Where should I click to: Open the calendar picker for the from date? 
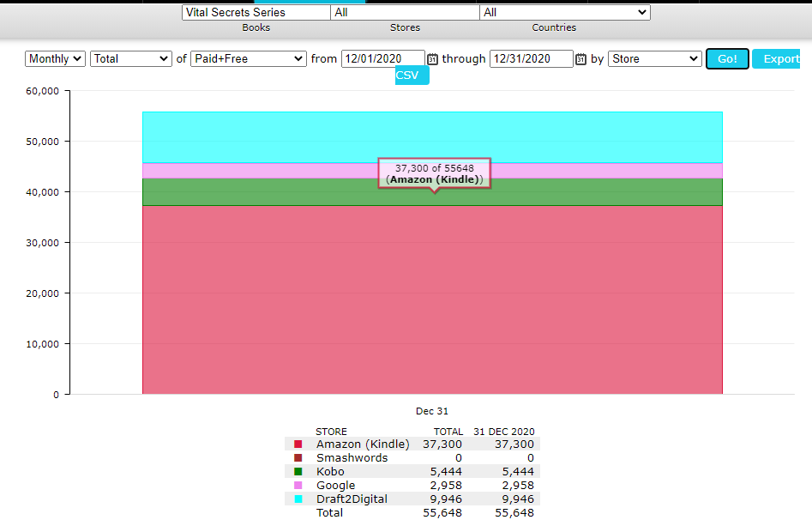tap(432, 59)
